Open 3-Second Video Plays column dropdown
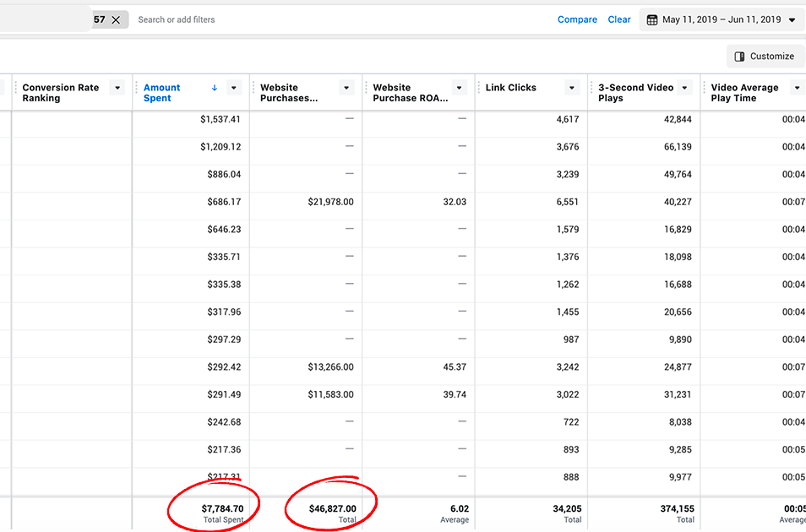 pos(684,88)
